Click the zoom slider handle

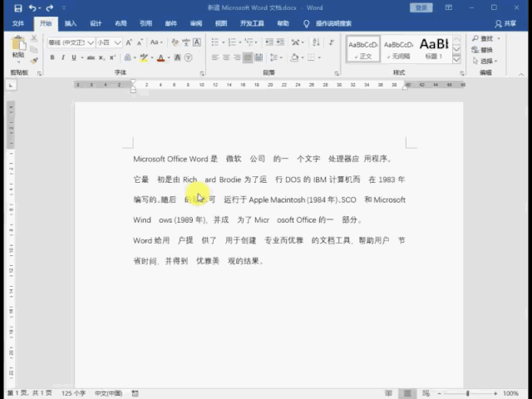click(x=467, y=393)
